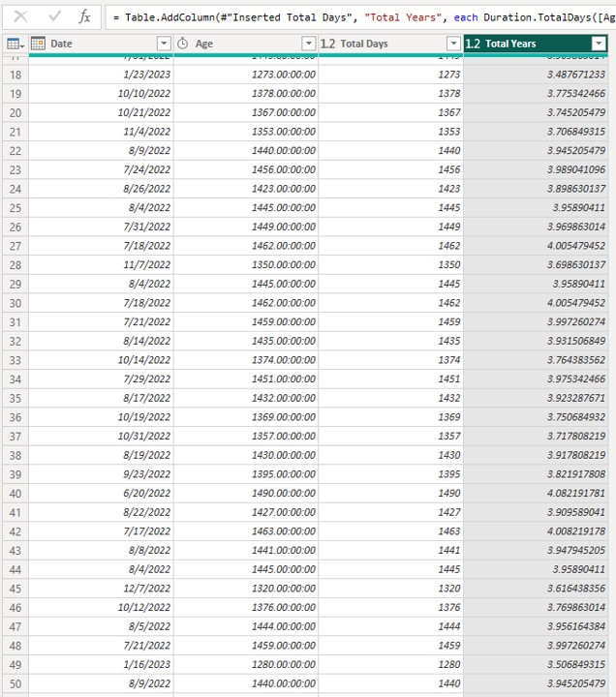Click date cell 1/16/2023
Image resolution: width=616 pixels, height=697 pixels.
[x=101, y=664]
